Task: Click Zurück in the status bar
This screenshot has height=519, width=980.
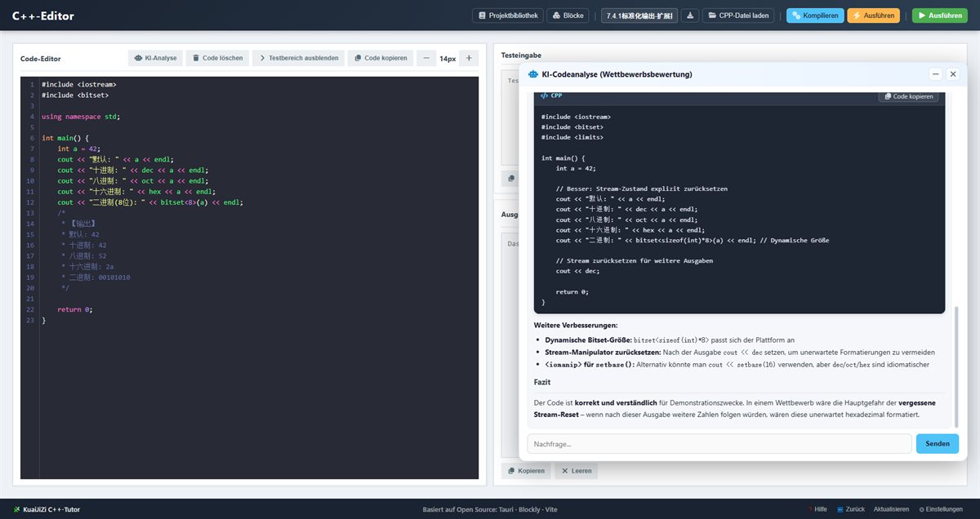Action: tap(851, 509)
